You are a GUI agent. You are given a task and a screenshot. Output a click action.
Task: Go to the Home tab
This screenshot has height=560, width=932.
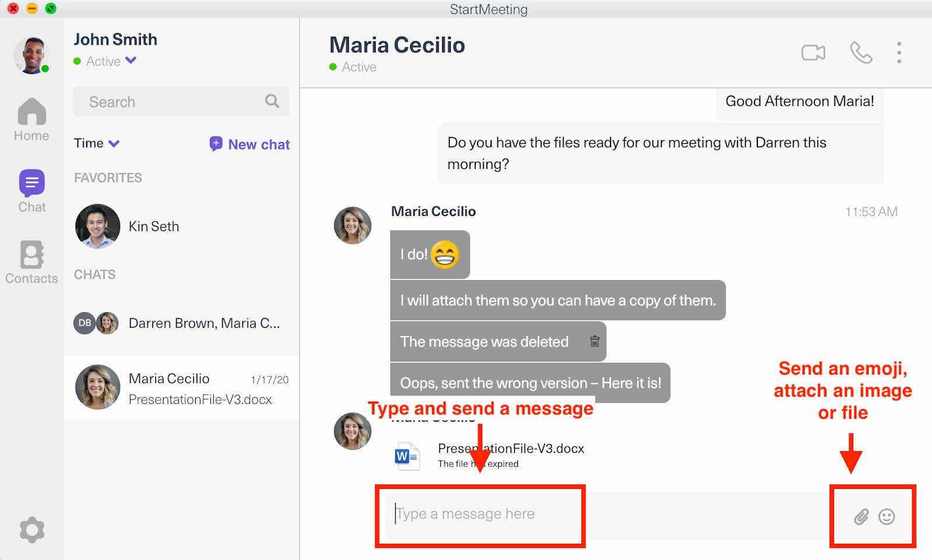coord(31,119)
